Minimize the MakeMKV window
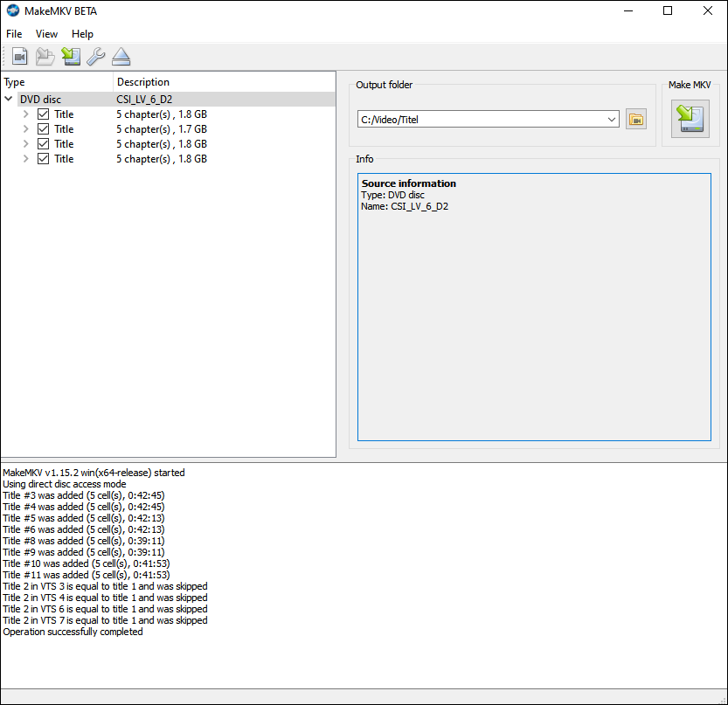Screen dimensions: 728x705 coord(628,10)
